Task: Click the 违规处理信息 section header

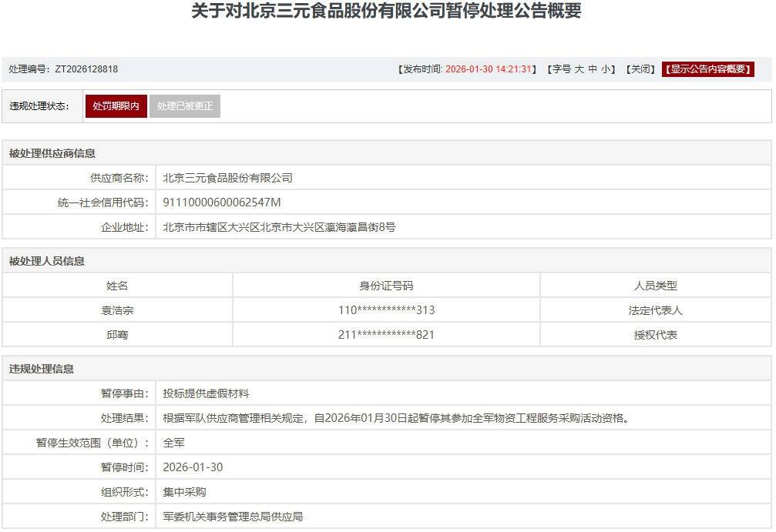Action: (x=42, y=369)
